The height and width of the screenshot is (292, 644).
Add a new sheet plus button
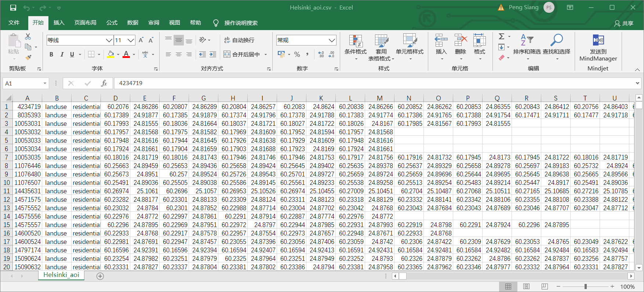point(100,276)
